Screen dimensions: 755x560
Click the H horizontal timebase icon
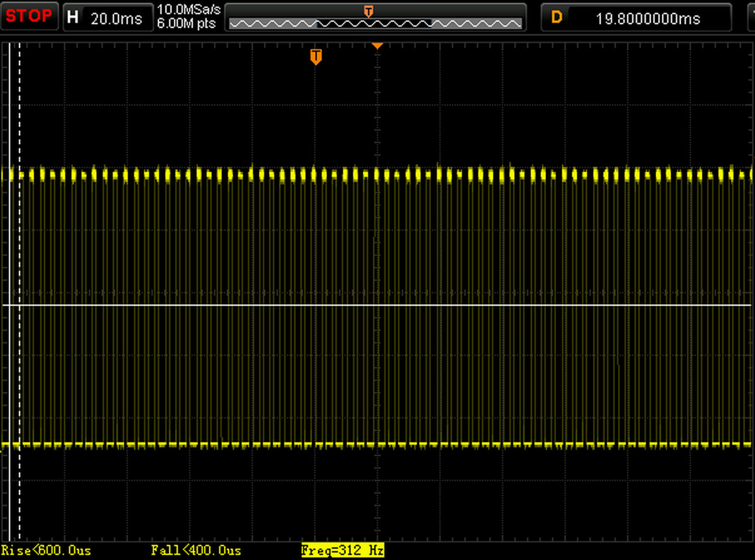click(x=73, y=18)
